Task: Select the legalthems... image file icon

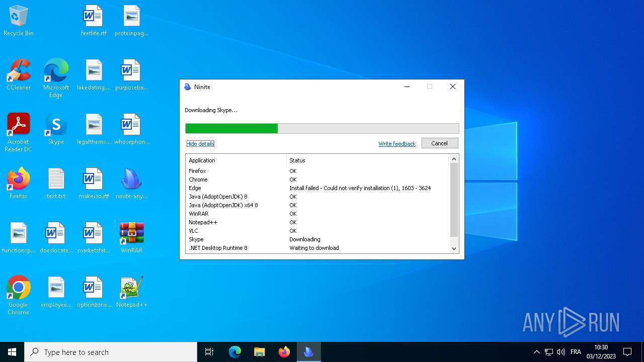Action: click(x=94, y=130)
